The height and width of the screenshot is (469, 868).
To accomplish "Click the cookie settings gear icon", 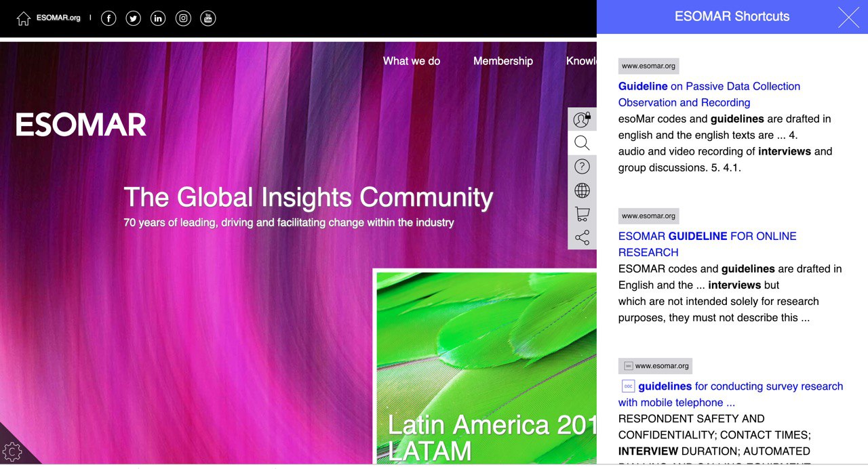I will click(13, 451).
